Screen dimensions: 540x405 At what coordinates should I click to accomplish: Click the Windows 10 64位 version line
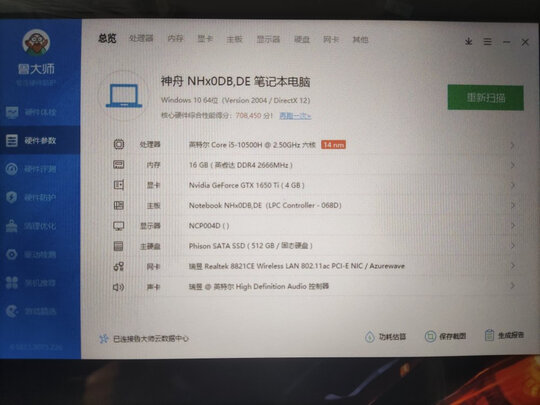click(x=236, y=100)
